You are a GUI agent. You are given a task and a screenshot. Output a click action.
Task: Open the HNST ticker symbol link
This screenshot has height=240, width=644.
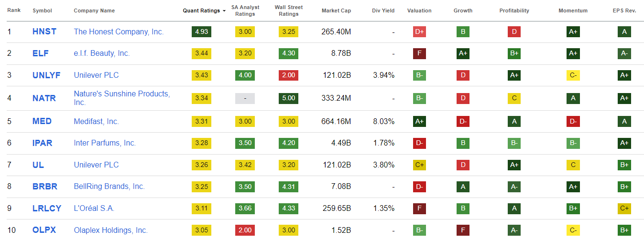tap(44, 32)
